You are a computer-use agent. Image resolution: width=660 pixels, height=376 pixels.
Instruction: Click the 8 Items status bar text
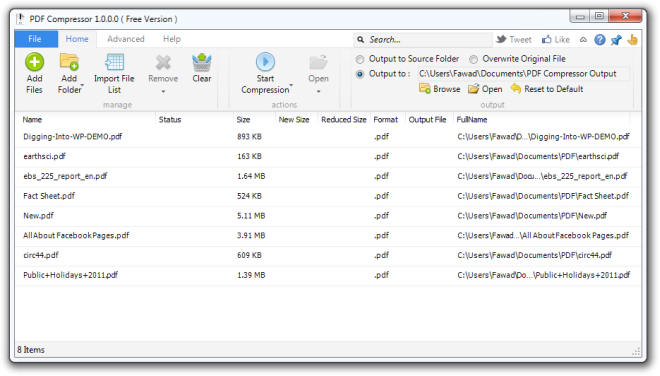pyautogui.click(x=31, y=350)
